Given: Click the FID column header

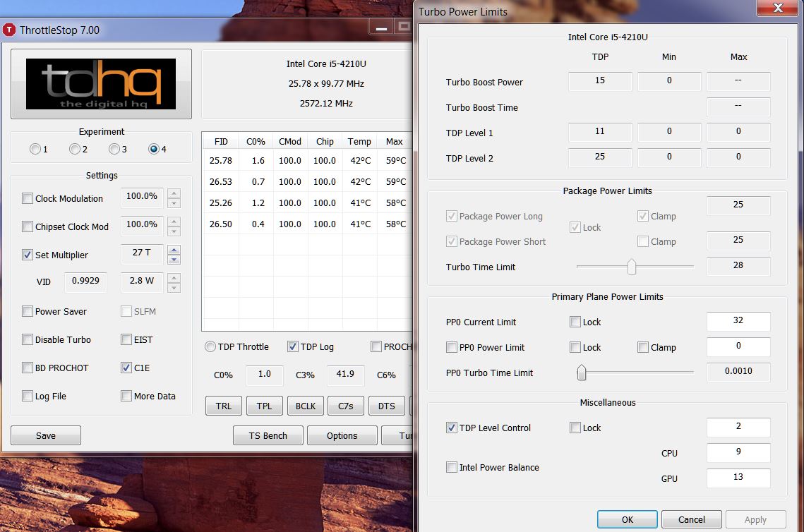Looking at the screenshot, I should 221,141.
